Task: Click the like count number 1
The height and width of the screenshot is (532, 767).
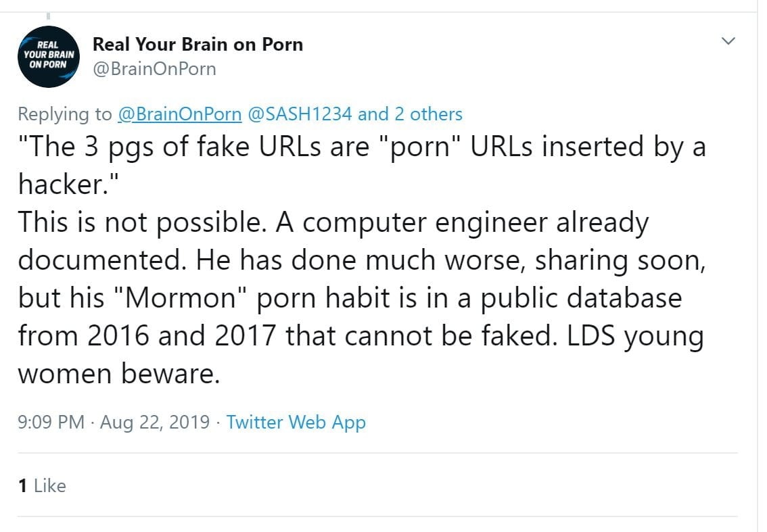Action: click(x=22, y=485)
